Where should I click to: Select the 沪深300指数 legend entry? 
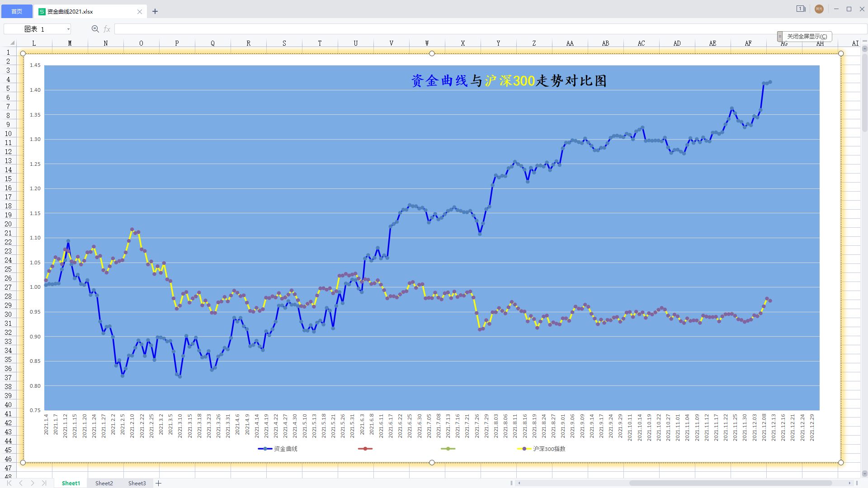click(549, 449)
